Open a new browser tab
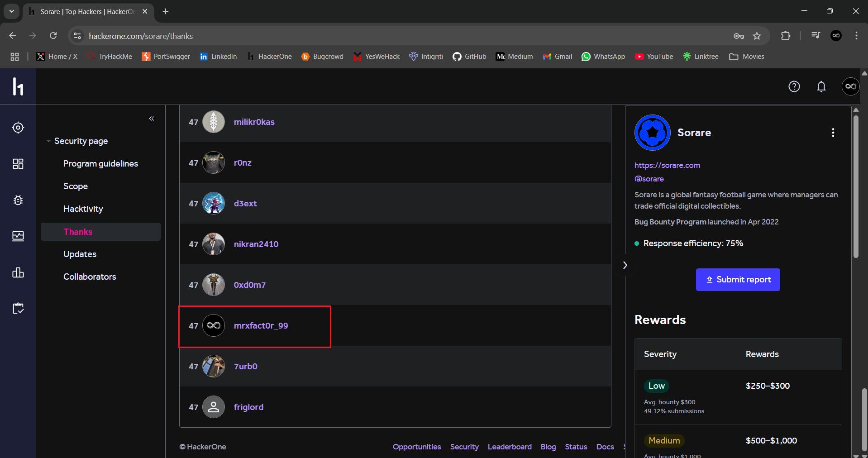The image size is (868, 458). (166, 11)
